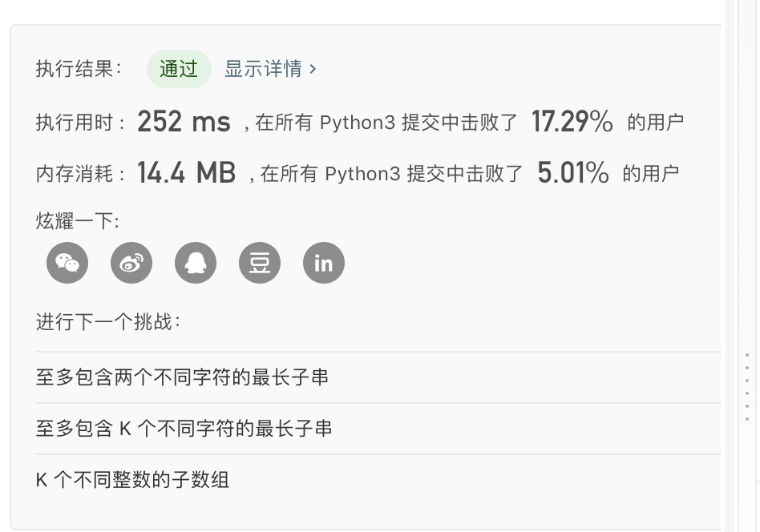The height and width of the screenshot is (532, 760).
Task: Click the QQ penguin share icon
Action: click(196, 263)
